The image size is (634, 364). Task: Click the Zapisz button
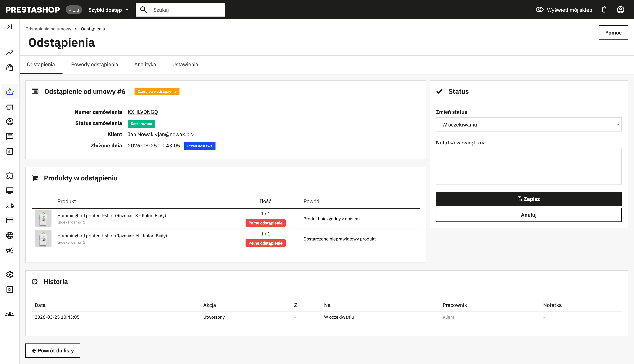pos(529,199)
